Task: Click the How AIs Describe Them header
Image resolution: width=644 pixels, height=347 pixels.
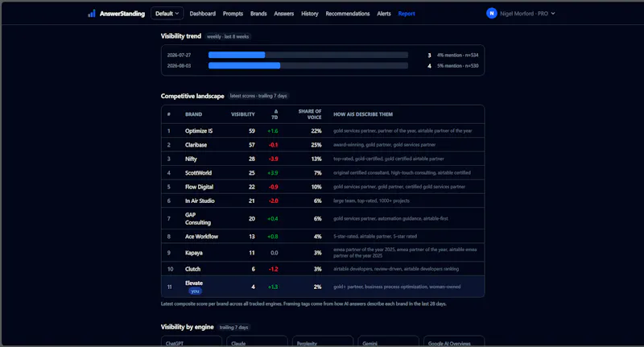Action: (363, 114)
